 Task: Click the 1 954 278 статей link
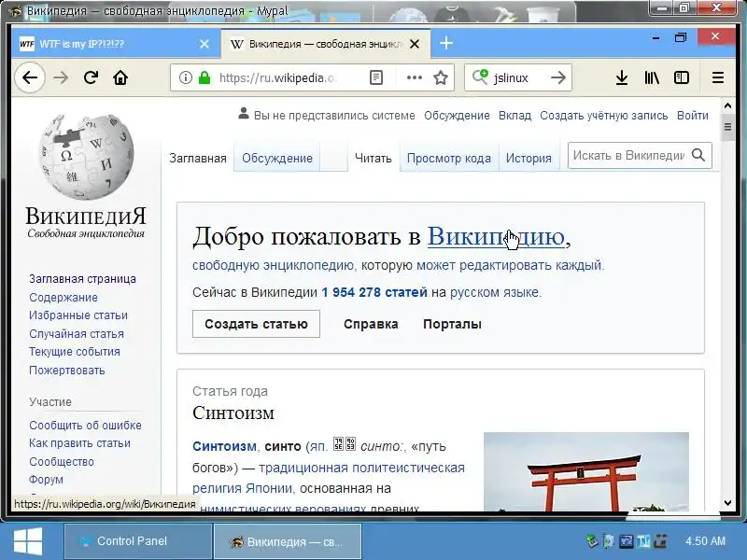(374, 292)
